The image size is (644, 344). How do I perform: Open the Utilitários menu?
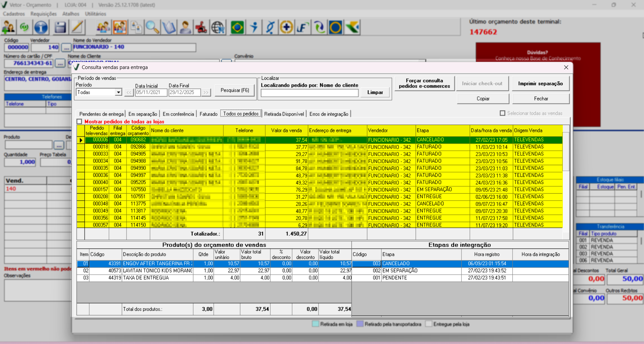coord(95,14)
